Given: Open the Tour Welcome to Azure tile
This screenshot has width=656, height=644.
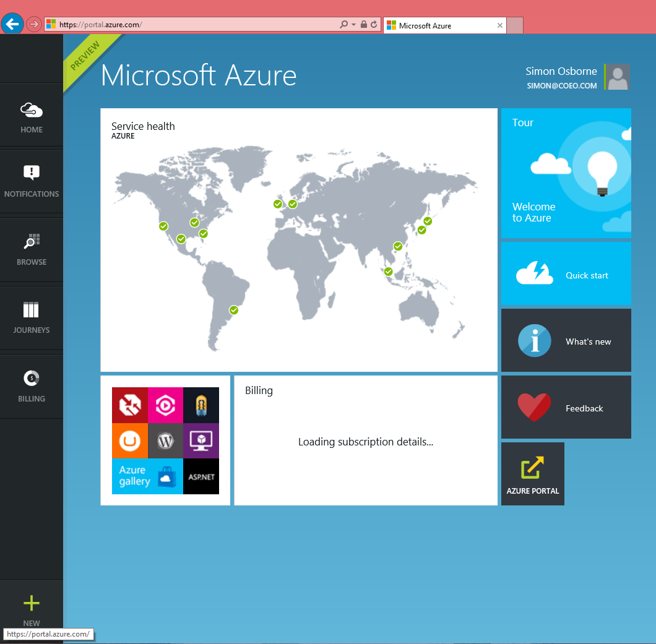Looking at the screenshot, I should tap(566, 173).
